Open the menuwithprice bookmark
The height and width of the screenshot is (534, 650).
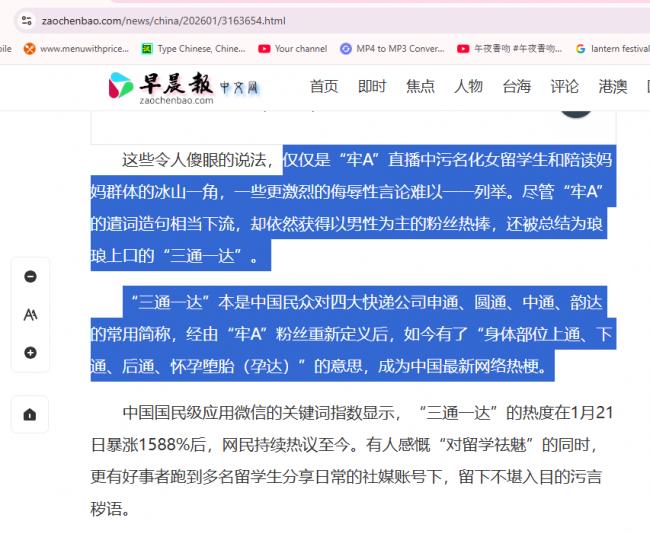click(76, 48)
